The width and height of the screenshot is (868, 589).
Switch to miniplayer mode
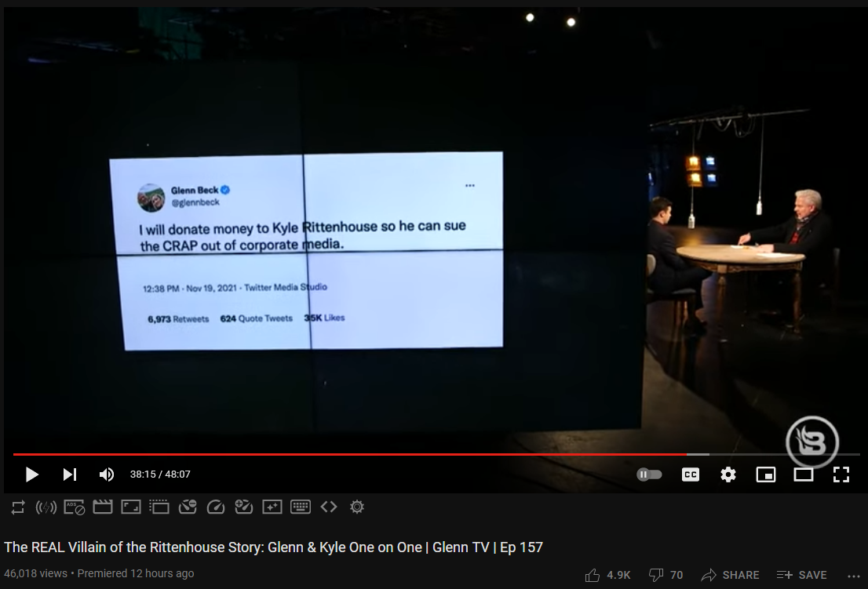tap(766, 474)
